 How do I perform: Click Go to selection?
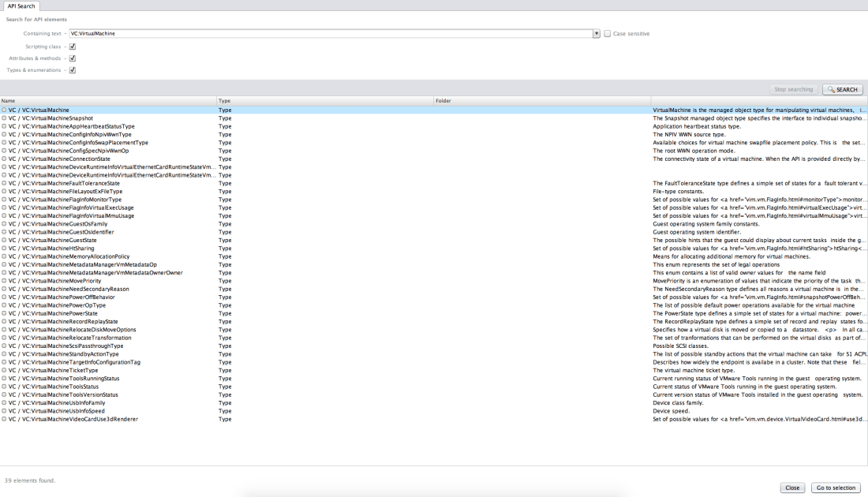click(x=835, y=488)
